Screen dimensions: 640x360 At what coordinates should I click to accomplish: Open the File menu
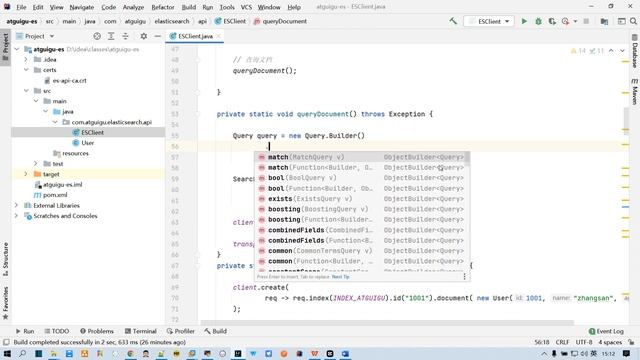coord(21,7)
